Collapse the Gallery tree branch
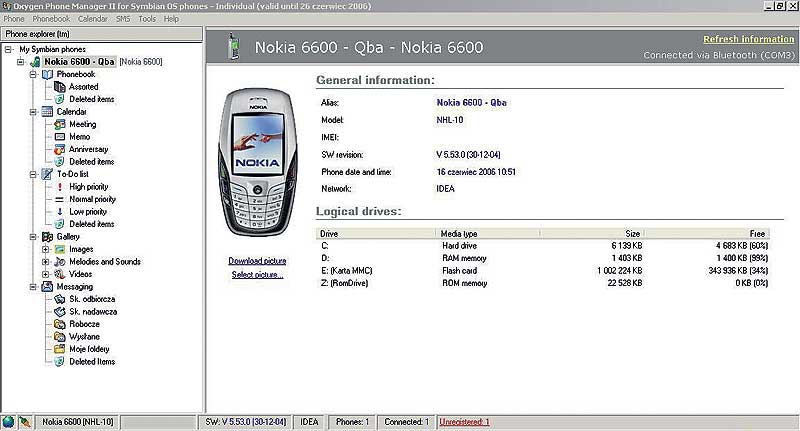Screen dimensions: 800x431 point(33,237)
